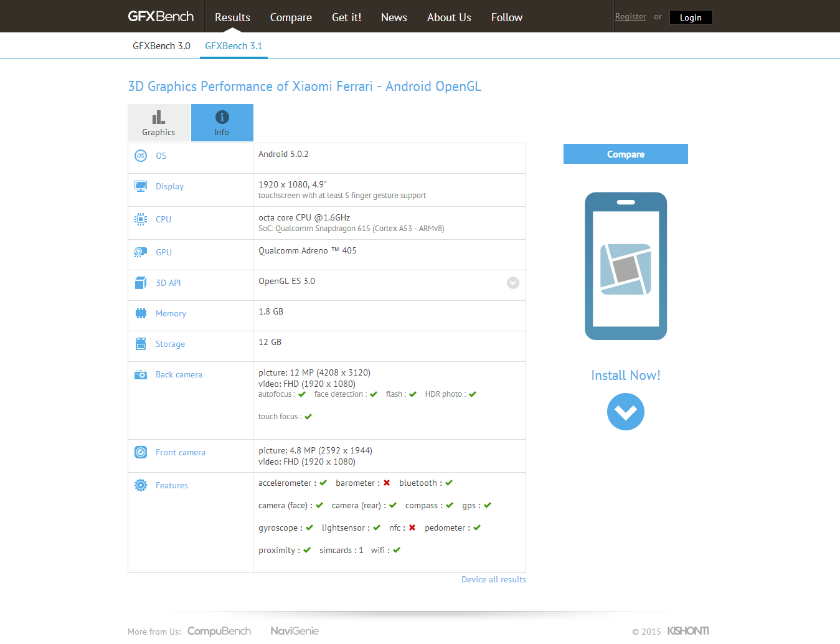840x644 pixels.
Task: Select the Info tab icon
Action: [x=222, y=117]
